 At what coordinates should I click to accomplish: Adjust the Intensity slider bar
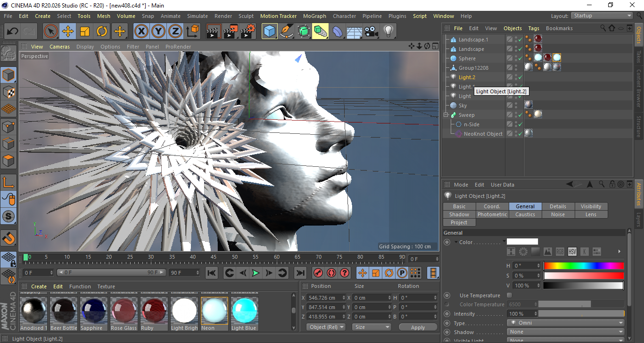click(582, 314)
